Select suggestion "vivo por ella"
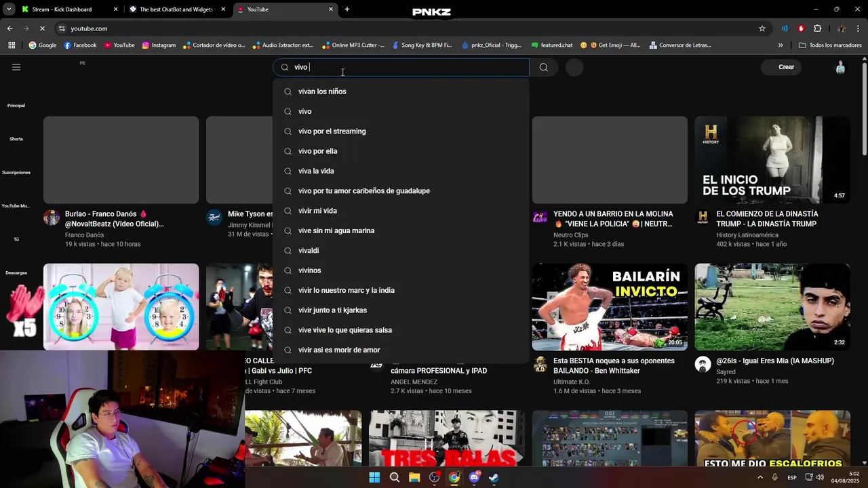The height and width of the screenshot is (488, 868). pyautogui.click(x=401, y=151)
